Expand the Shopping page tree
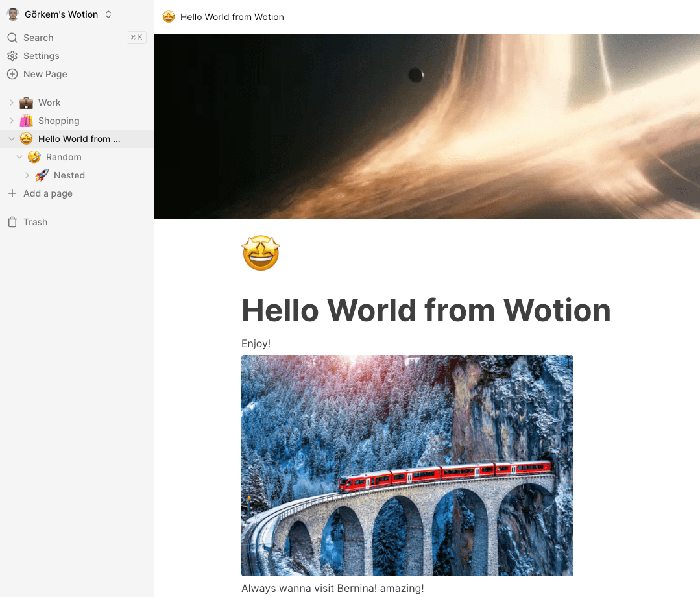This screenshot has width=700, height=597. [x=12, y=121]
